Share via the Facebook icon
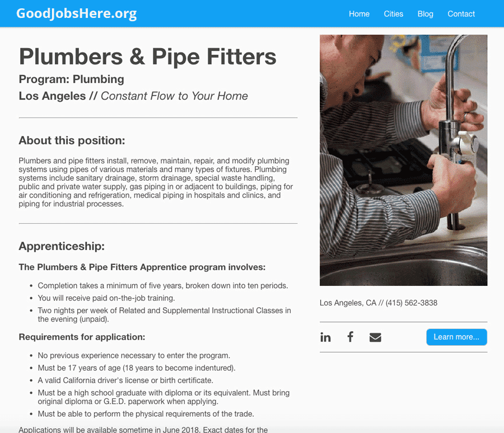 [351, 337]
